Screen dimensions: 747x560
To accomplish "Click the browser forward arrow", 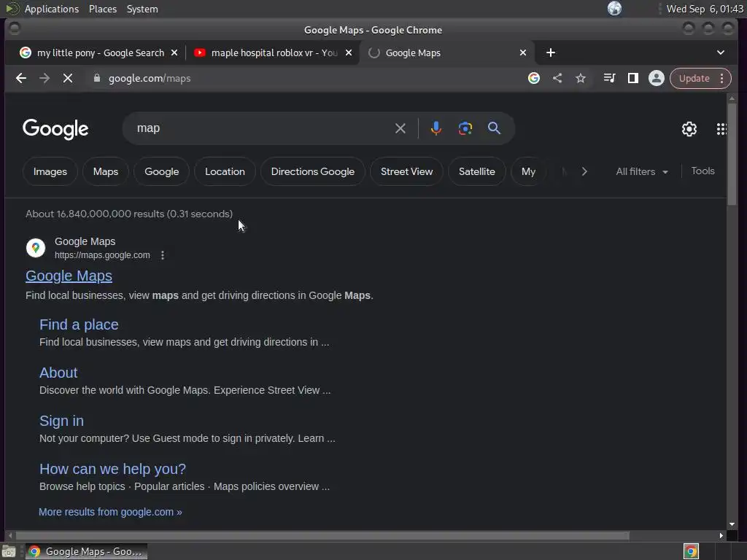I will point(44,78).
